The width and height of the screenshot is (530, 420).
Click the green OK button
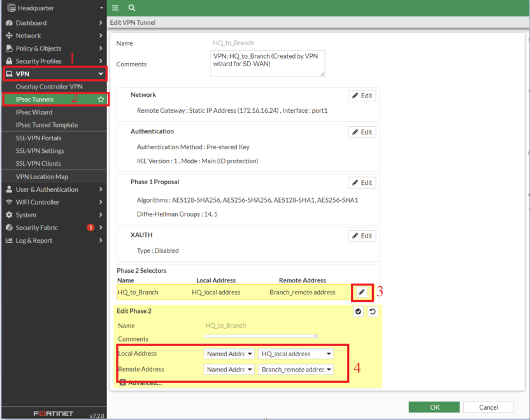coord(434,407)
